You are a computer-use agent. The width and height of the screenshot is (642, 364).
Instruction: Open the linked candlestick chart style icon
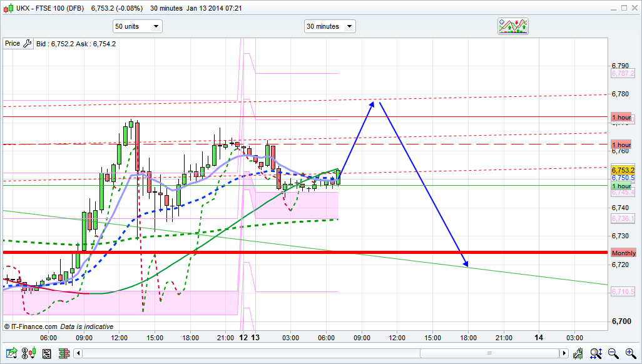pos(29,353)
